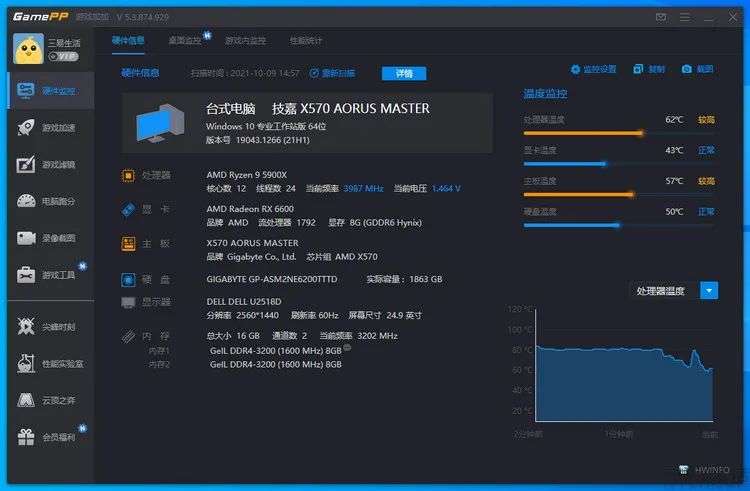This screenshot has height=491, width=750.
Task: Click the mail envelope icon in title bar
Action: (661, 18)
